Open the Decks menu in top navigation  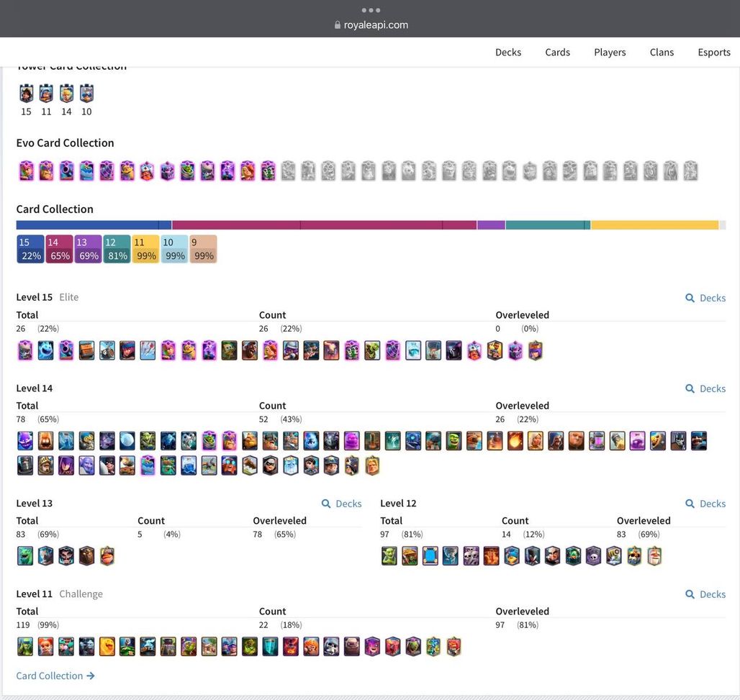[507, 52]
